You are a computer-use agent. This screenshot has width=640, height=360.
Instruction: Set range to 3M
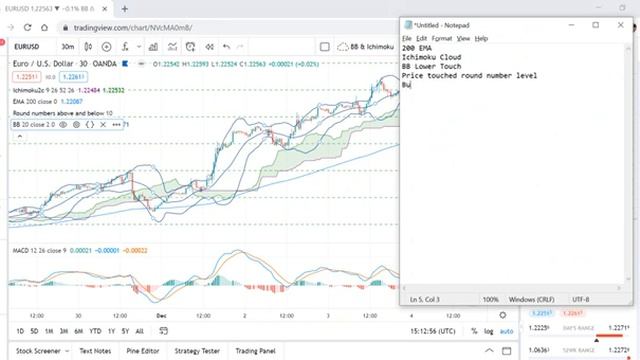click(x=64, y=331)
